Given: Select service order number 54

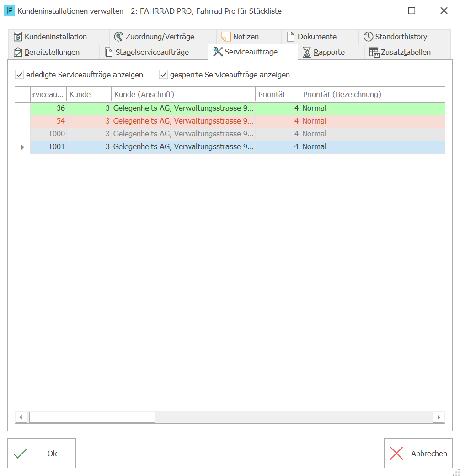Looking at the screenshot, I should point(48,121).
